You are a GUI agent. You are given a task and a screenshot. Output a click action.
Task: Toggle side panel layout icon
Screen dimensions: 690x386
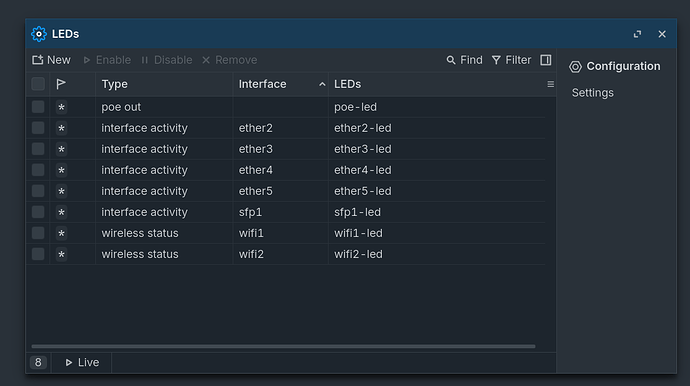[x=546, y=60]
